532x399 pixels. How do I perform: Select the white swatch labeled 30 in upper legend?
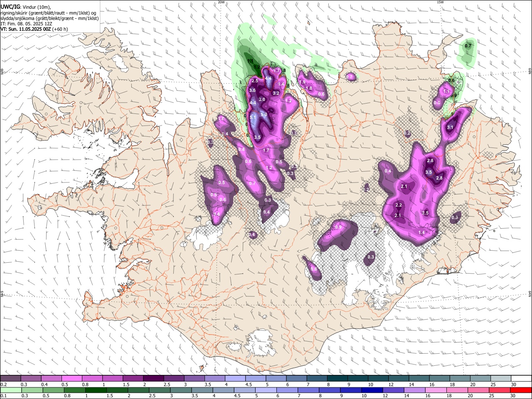pos(521,379)
